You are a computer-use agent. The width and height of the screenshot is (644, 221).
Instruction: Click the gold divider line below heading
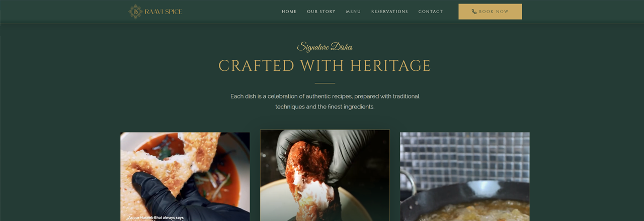[x=325, y=83]
